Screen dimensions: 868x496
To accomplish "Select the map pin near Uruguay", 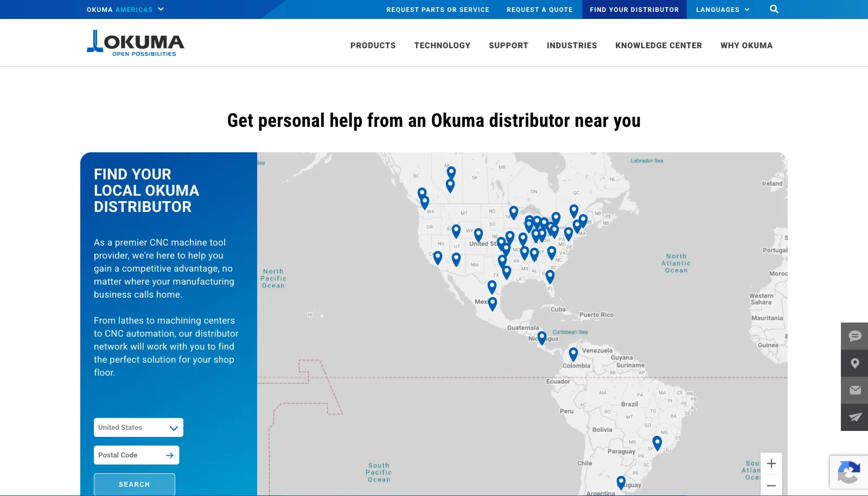I will click(621, 482).
